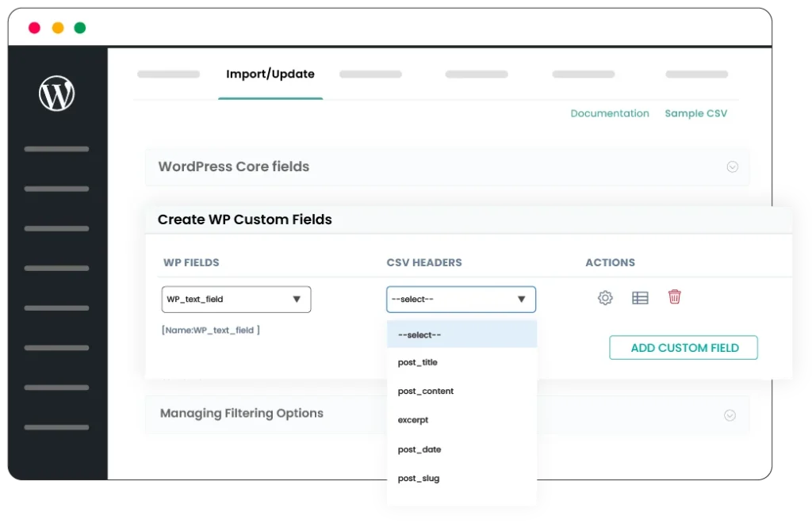Viewport: 812px width, 527px height.
Task: Select the first sidebar menu item
Action: point(56,149)
